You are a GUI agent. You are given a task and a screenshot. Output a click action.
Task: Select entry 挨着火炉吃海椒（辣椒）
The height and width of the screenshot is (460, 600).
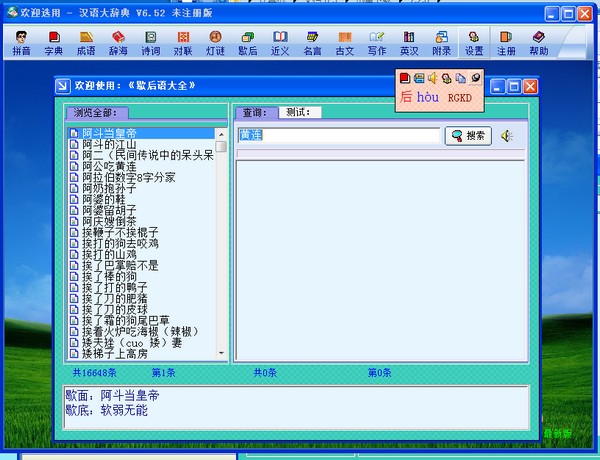141,331
